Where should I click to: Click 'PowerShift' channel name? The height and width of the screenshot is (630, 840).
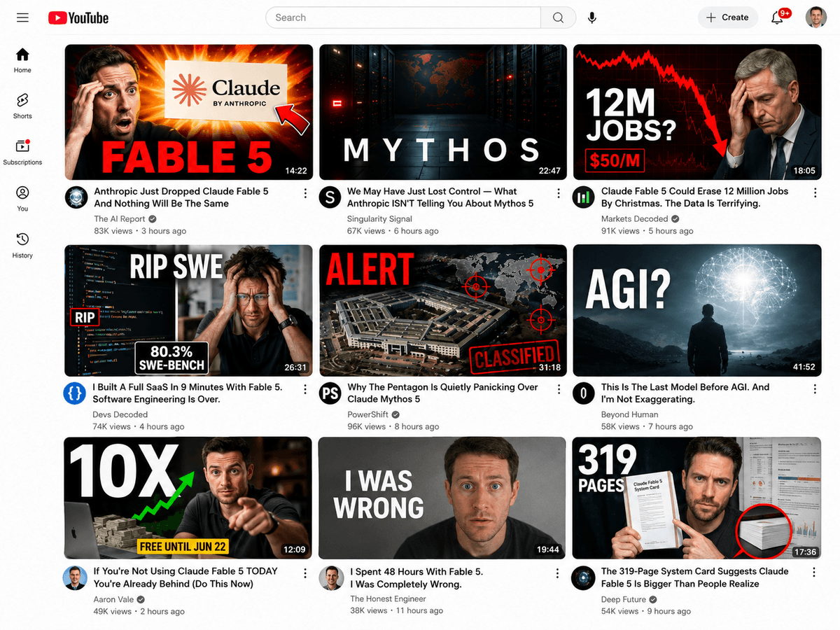(367, 414)
